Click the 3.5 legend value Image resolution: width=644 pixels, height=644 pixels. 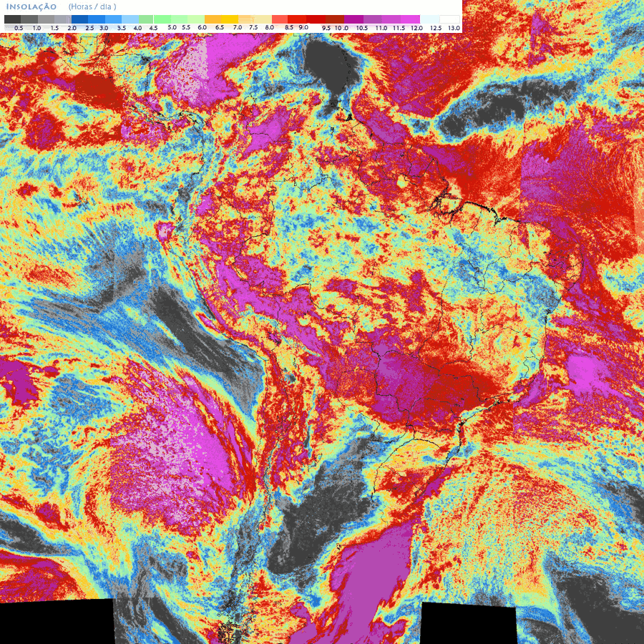(122, 28)
